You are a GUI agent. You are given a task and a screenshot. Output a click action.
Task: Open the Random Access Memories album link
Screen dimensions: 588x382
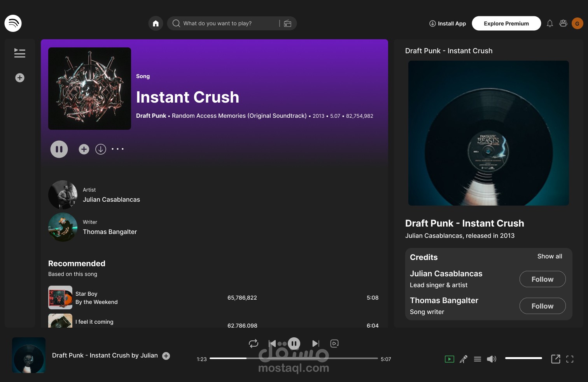239,116
